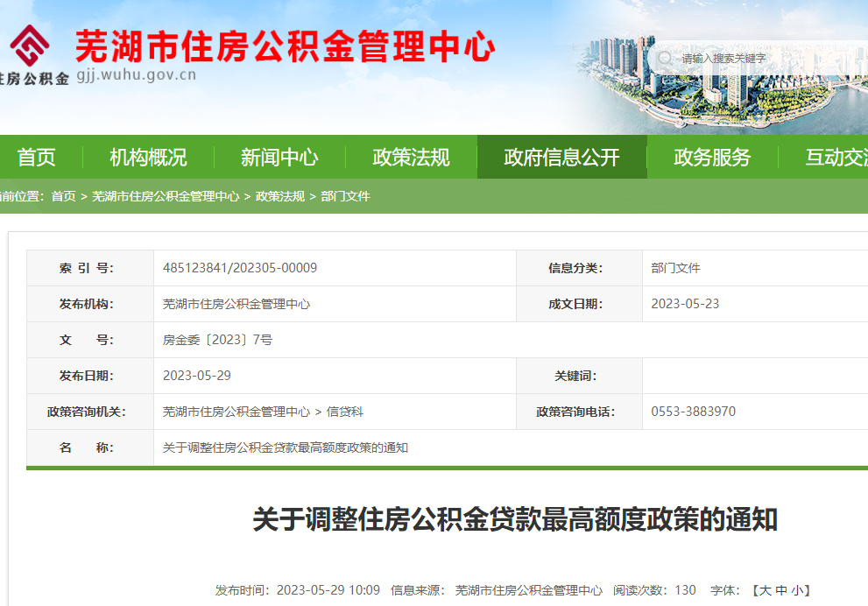Click the red housing fund logo icon

click(x=29, y=46)
